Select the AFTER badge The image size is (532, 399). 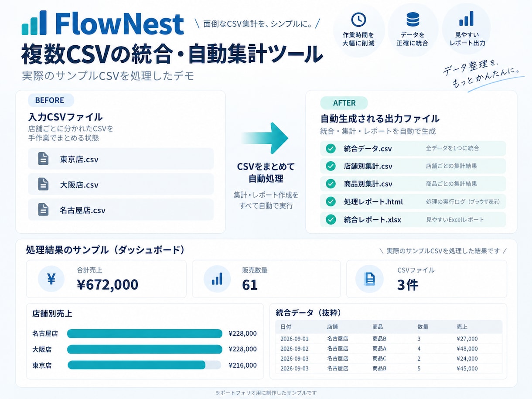[x=344, y=103]
